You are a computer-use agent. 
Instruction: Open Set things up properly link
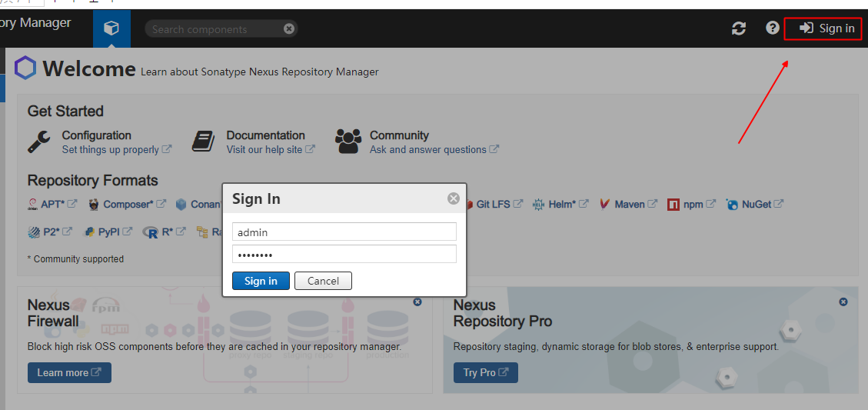click(117, 149)
